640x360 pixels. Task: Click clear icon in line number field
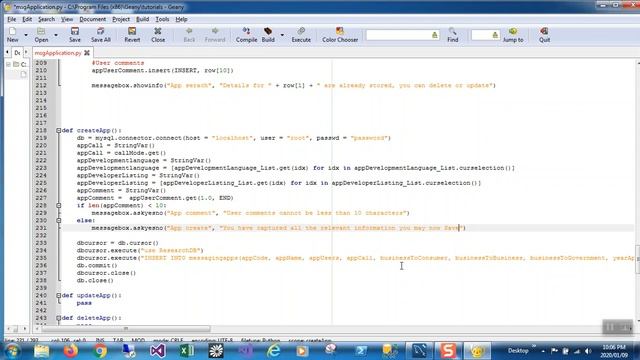pos(495,35)
